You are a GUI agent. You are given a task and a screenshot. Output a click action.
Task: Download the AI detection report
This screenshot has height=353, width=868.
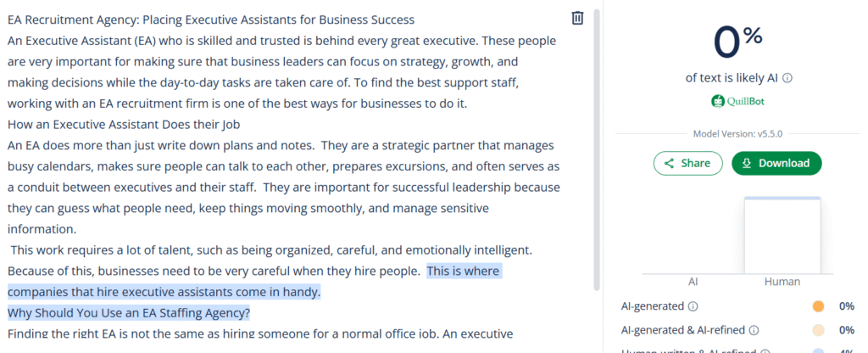coord(776,164)
